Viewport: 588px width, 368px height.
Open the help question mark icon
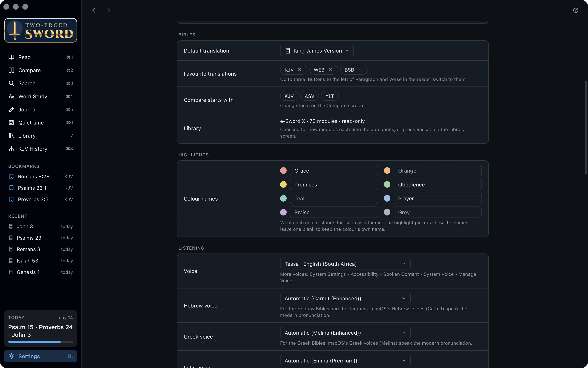coord(576,10)
